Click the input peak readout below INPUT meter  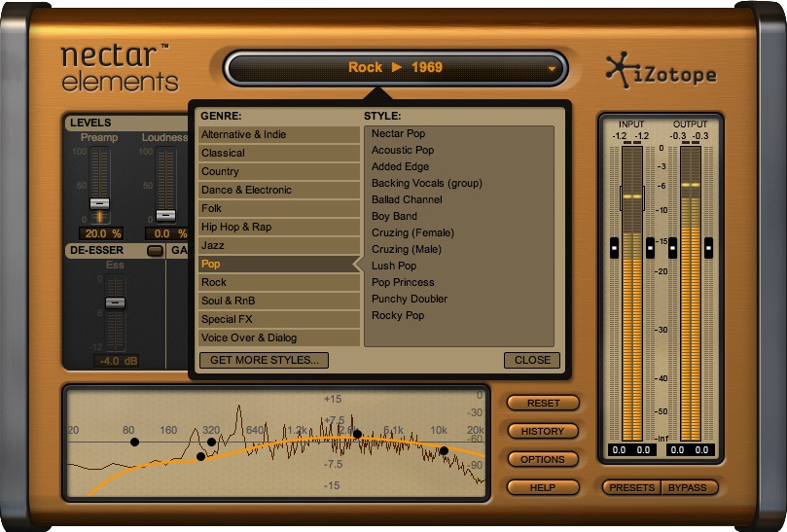(x=631, y=450)
